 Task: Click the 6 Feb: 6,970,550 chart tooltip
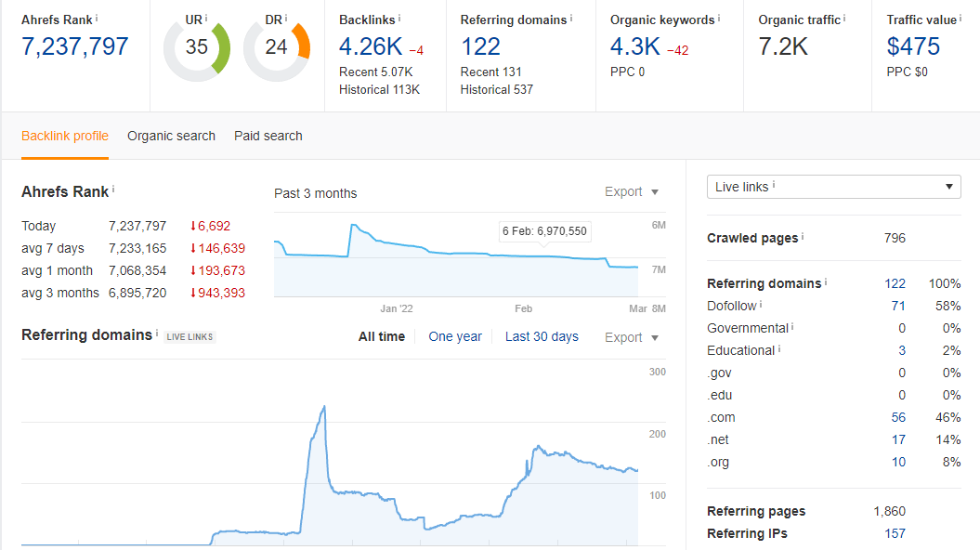point(544,231)
